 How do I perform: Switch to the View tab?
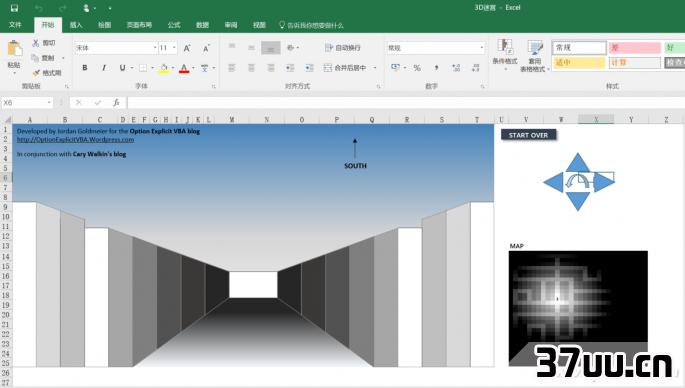(259, 25)
